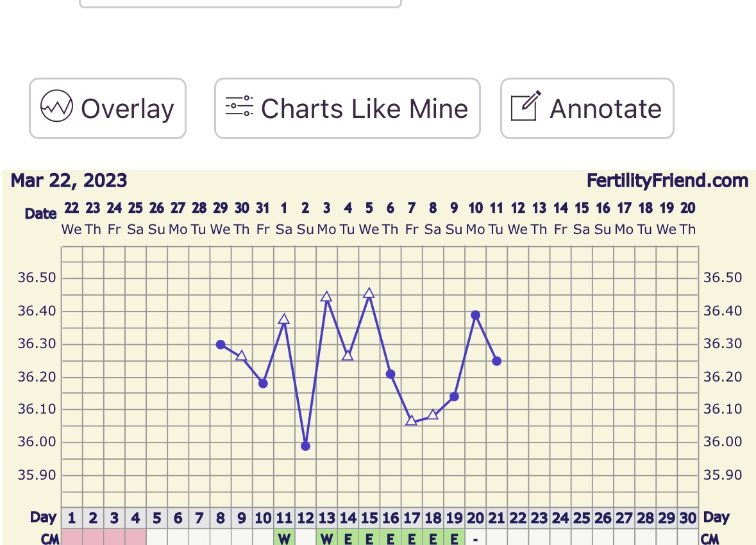Visit the FertilityFriend.com link
Viewport: 756px width, 545px height.
(667, 181)
